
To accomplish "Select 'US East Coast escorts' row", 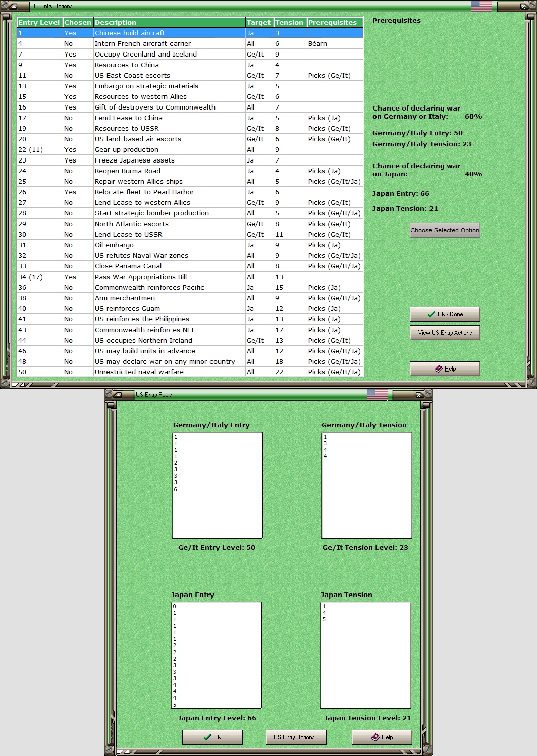I will (190, 75).
